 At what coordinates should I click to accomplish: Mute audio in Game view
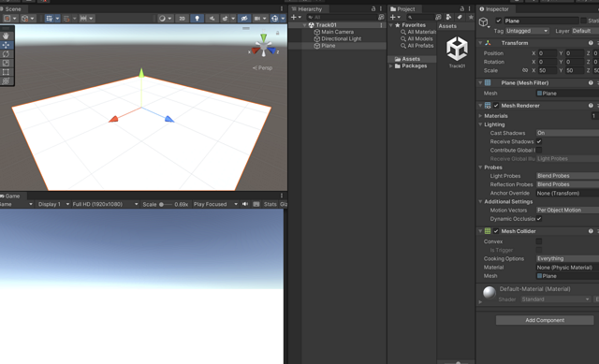coord(245,204)
